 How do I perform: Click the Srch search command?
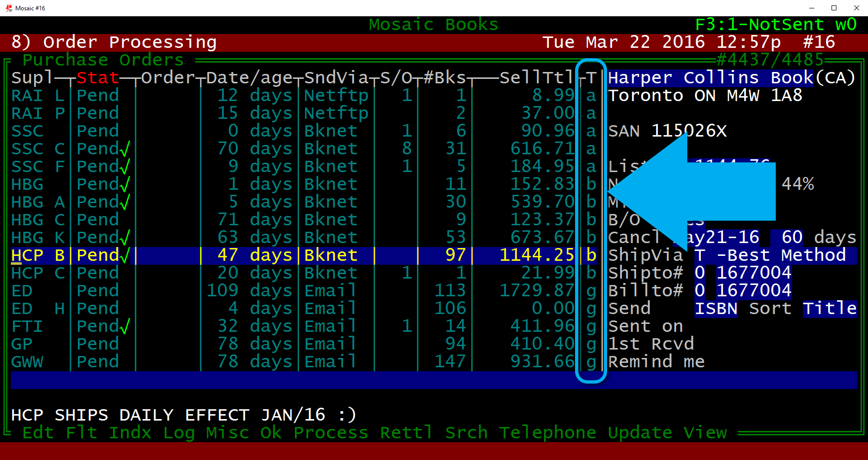pyautogui.click(x=466, y=433)
